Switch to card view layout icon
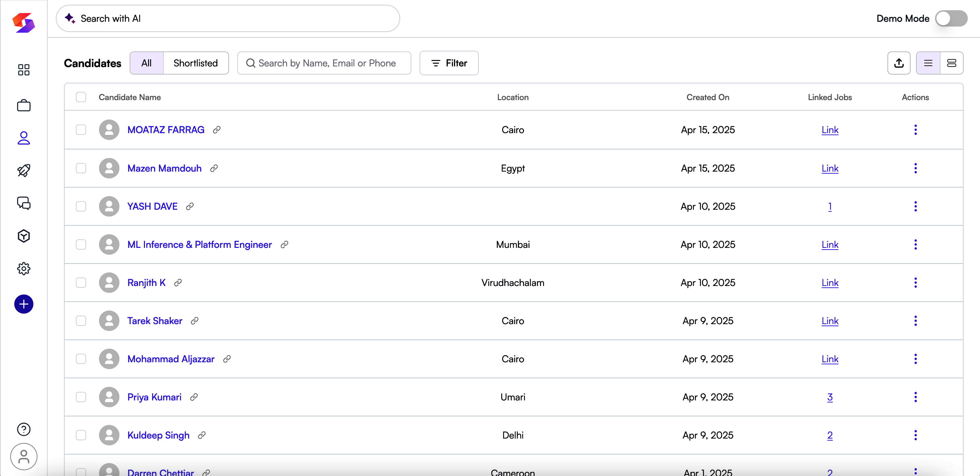 [951, 63]
